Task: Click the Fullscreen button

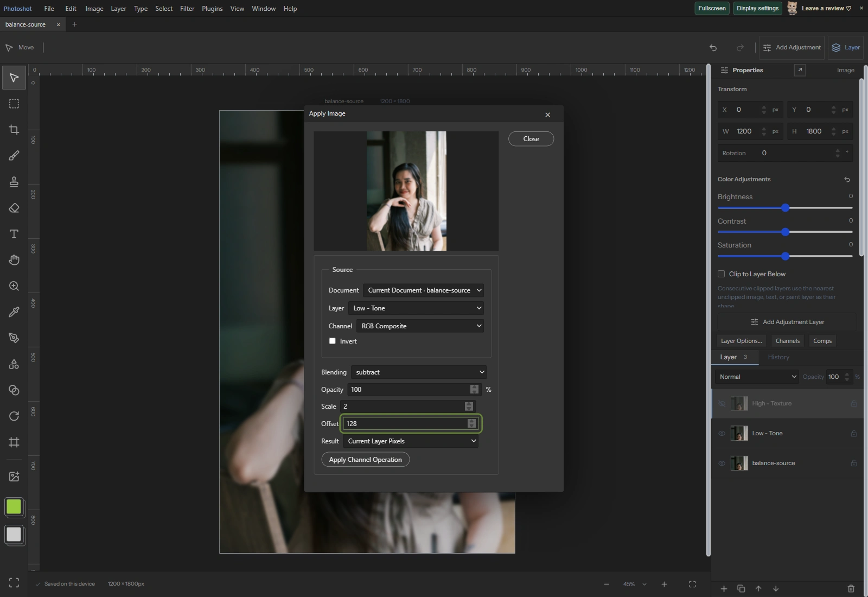Action: (712, 8)
